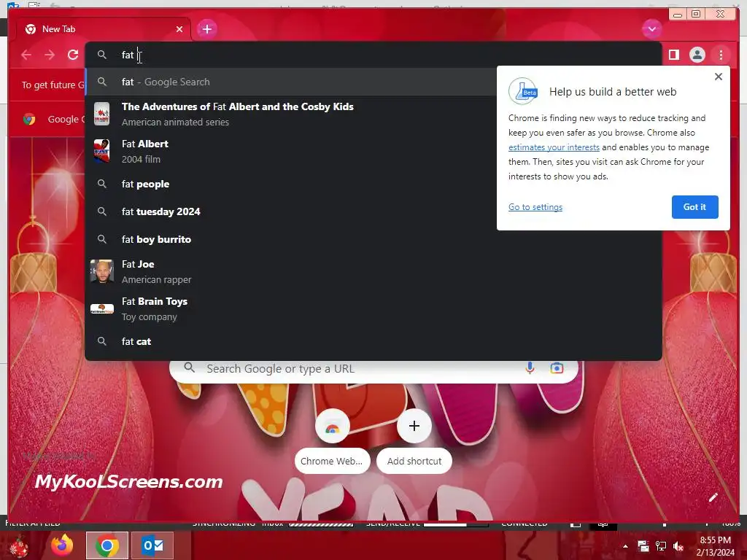
Task: Follow 'estimates your interests' link
Action: (554, 147)
